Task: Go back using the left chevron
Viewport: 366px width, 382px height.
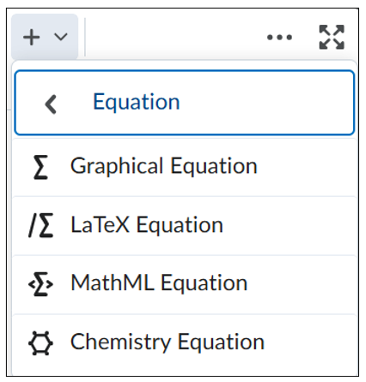Action: click(x=51, y=104)
